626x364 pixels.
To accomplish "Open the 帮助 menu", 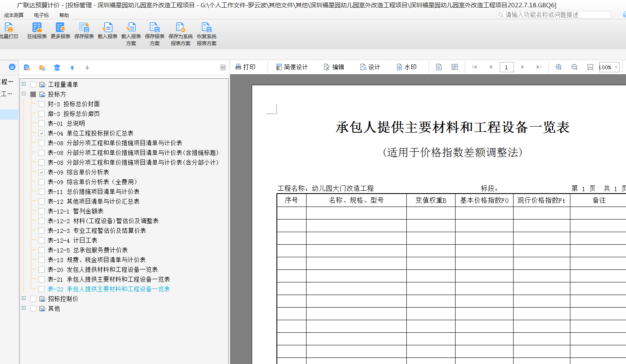I will (64, 15).
